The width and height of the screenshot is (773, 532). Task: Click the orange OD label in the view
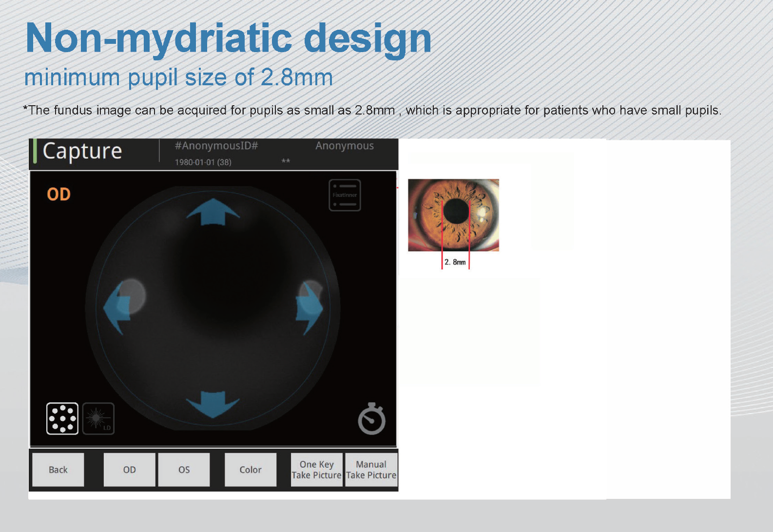(58, 194)
